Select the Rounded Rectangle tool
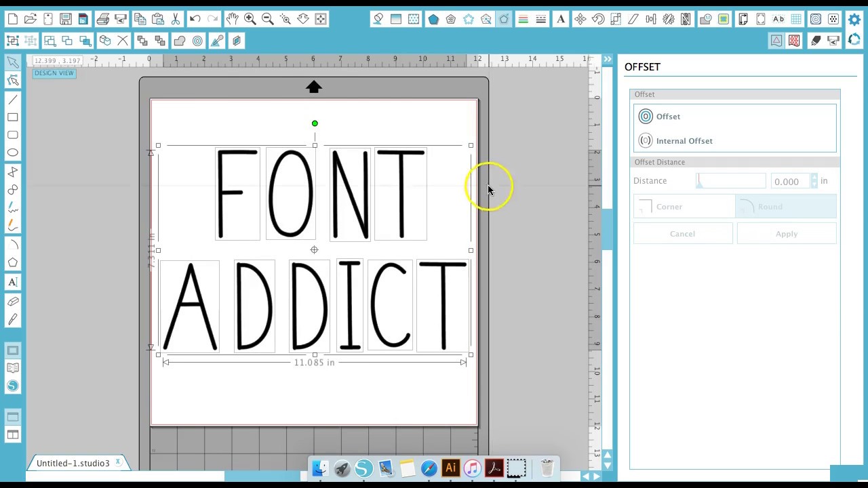Viewport: 868px width, 488px height. click(x=13, y=135)
